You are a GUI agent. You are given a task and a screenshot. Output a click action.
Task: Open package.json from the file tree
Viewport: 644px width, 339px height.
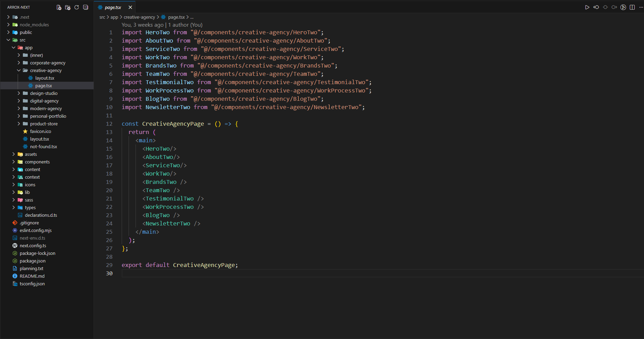coord(33,261)
